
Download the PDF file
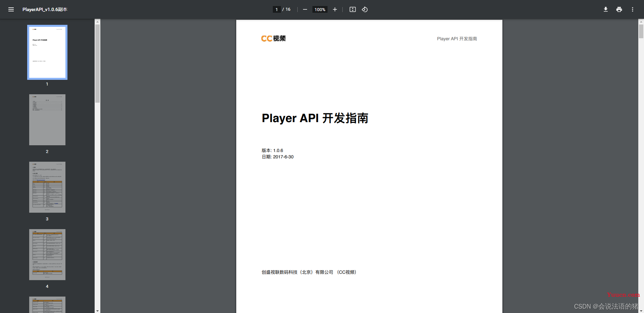[x=606, y=9]
